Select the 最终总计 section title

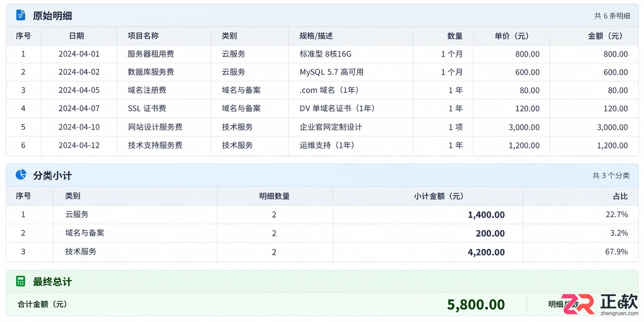pos(52,282)
